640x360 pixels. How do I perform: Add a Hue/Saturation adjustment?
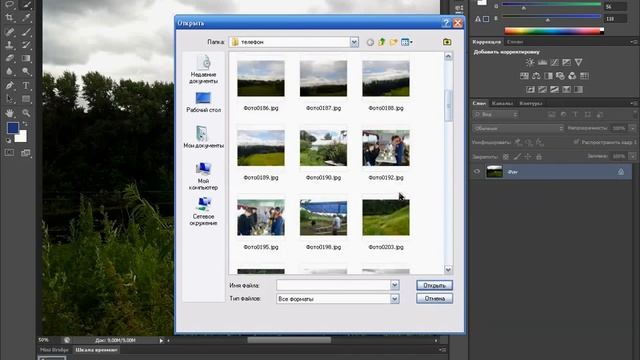(x=524, y=76)
